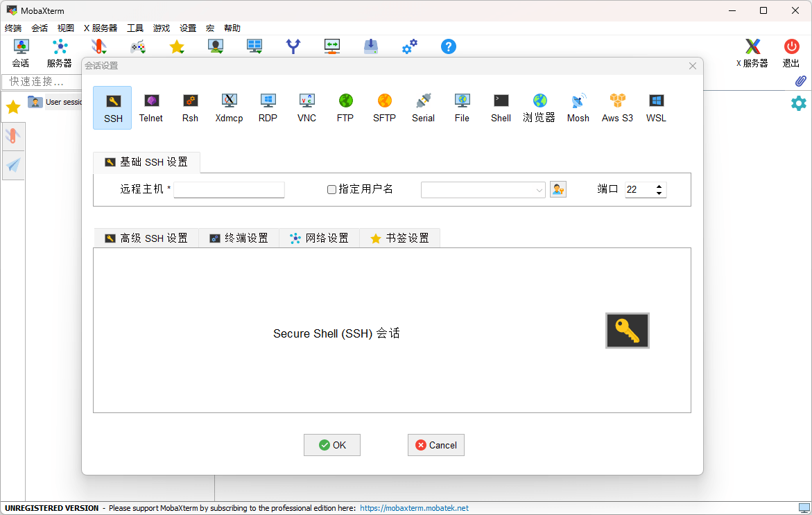Select Aws S3 session icon
Screen dimensions: 812x515
617,107
